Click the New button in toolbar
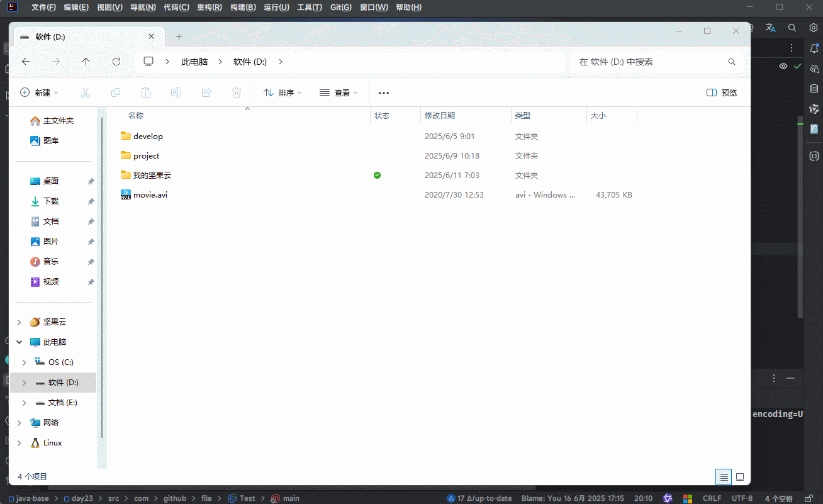 (x=39, y=92)
